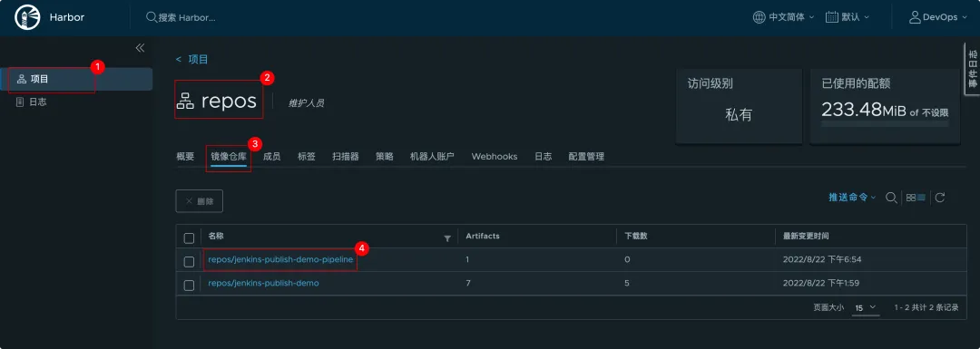This screenshot has height=349, width=980.
Task: Open the page size 15 dropdown
Action: (867, 308)
